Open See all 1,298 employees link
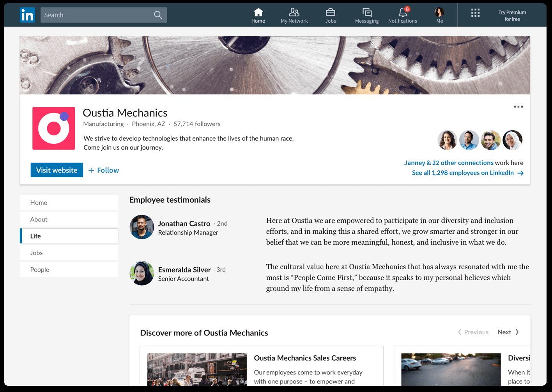This screenshot has height=392, width=552. pyautogui.click(x=467, y=173)
